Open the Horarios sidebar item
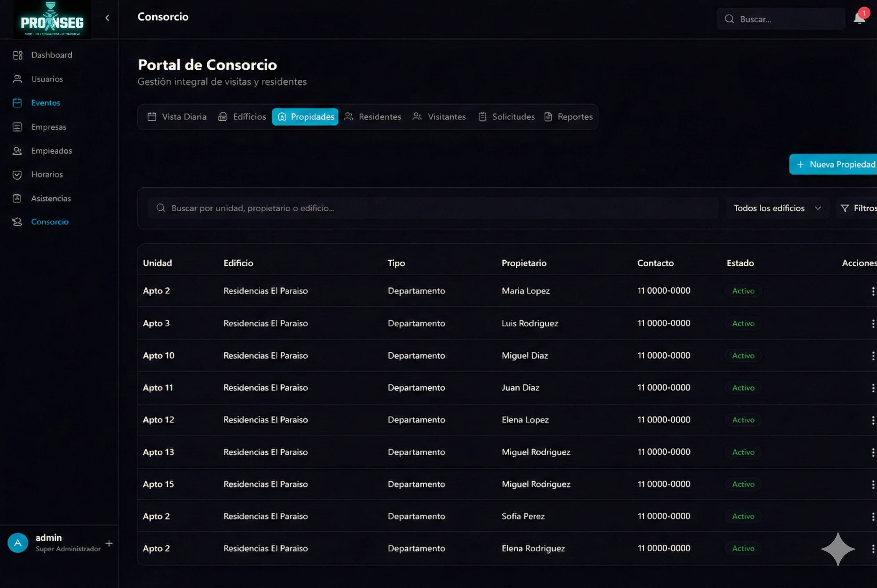877x588 pixels. click(46, 174)
